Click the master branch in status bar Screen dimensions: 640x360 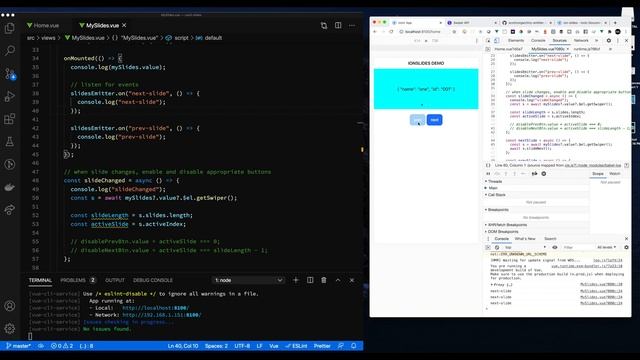(18, 346)
